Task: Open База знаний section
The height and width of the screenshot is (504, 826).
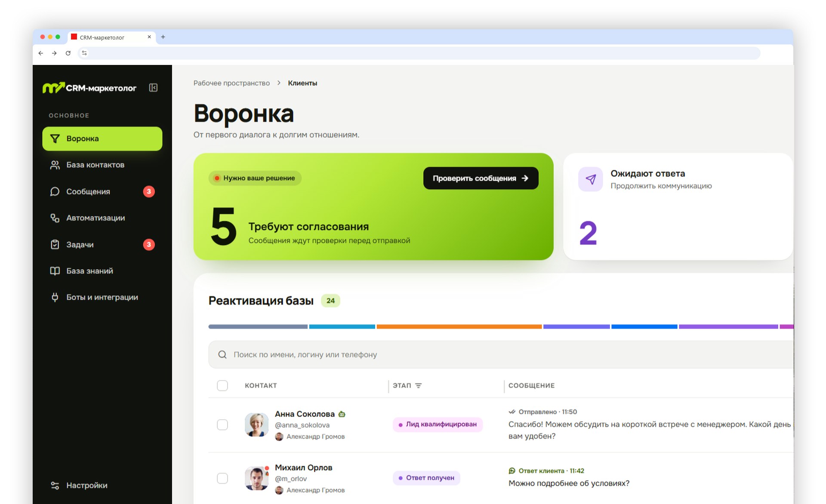Action: [x=102, y=271]
